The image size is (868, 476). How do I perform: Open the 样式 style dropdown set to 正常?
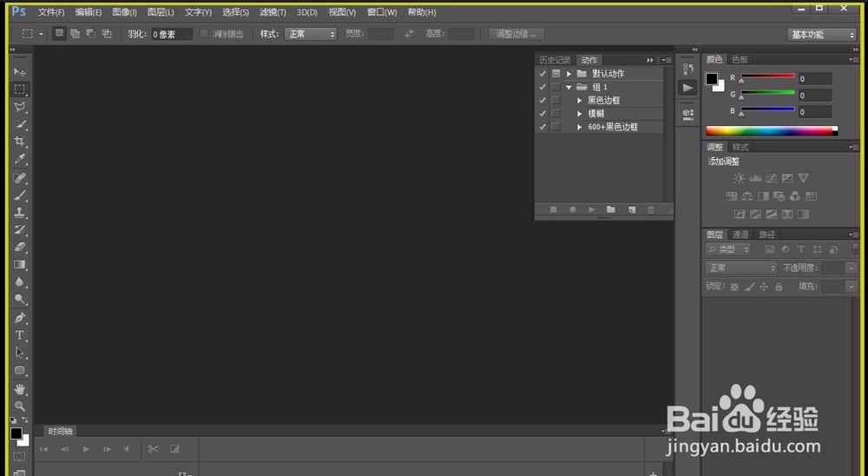(x=311, y=34)
